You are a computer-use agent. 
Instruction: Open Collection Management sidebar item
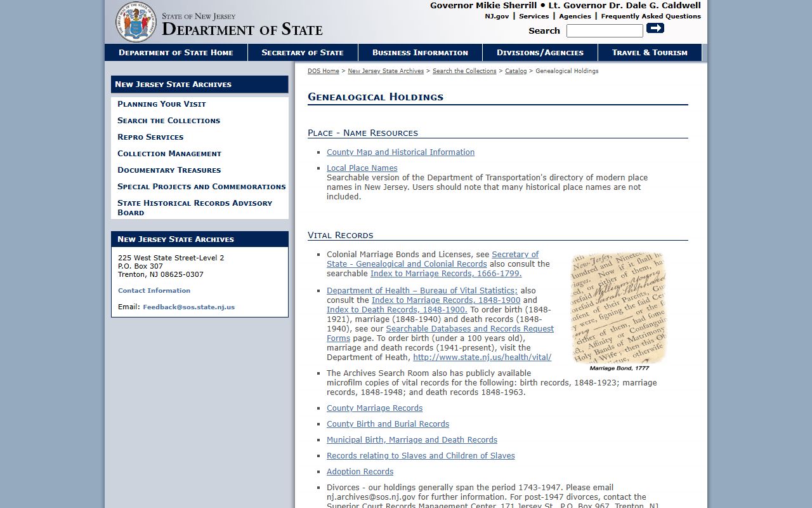[x=169, y=154]
